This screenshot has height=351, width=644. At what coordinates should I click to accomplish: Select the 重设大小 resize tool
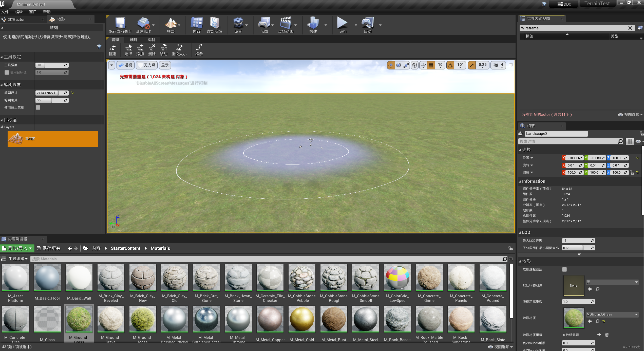pos(179,50)
